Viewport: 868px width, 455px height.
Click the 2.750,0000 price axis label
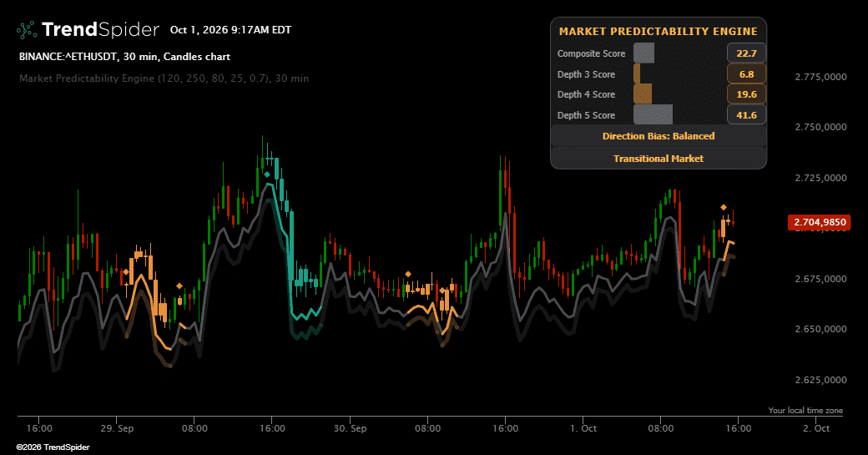pyautogui.click(x=821, y=127)
